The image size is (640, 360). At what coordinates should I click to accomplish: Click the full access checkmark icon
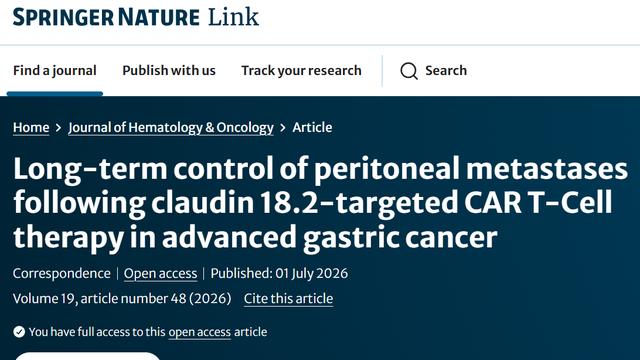[x=19, y=332]
